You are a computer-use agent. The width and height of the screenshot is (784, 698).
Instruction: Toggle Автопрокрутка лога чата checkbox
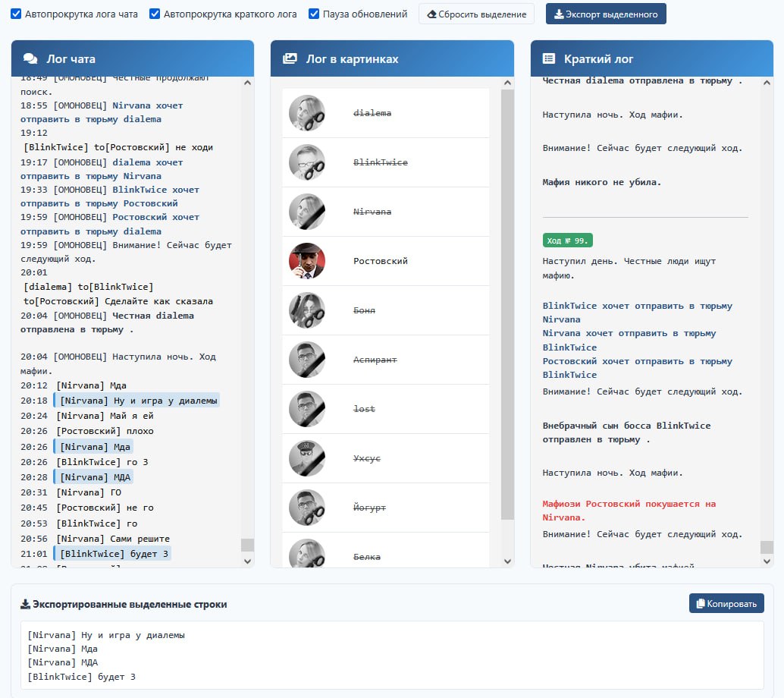(x=16, y=14)
